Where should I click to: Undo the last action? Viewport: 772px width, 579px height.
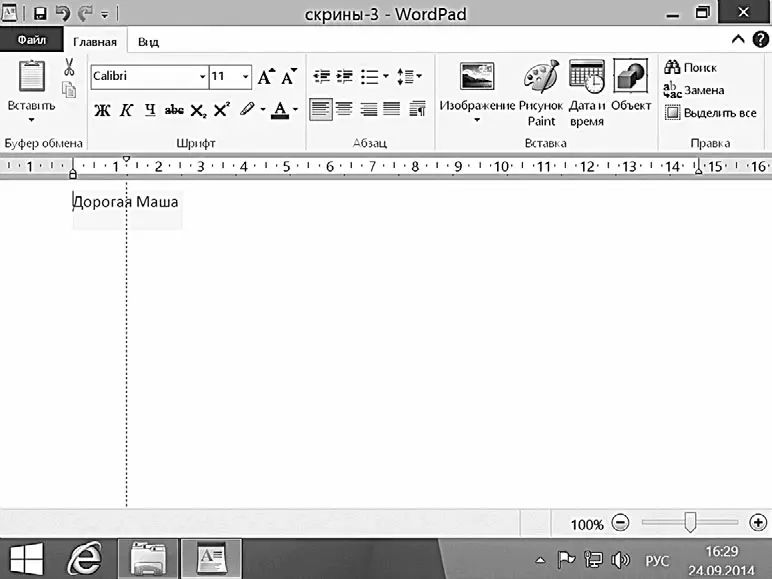click(x=63, y=13)
